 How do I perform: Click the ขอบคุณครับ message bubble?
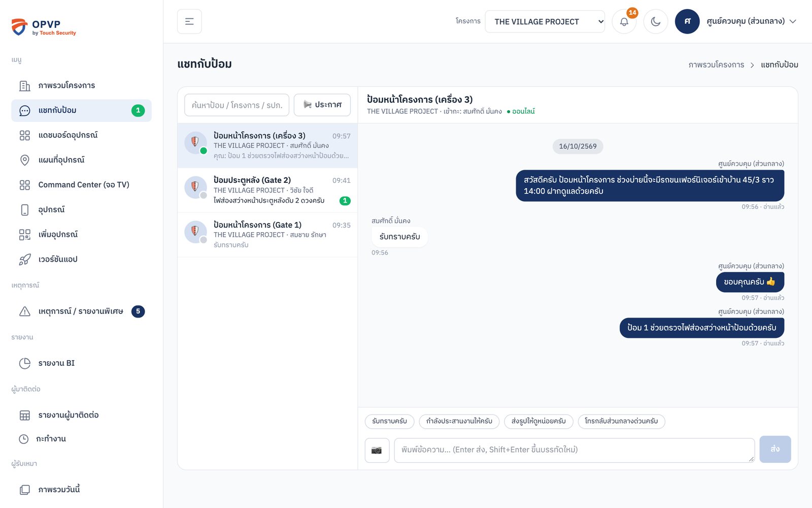point(750,282)
